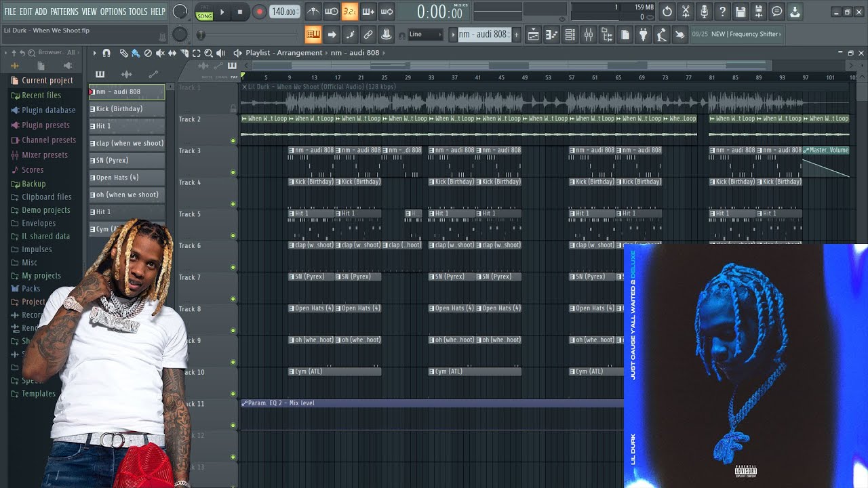Click the master pitch knob below volume
Viewport: 868px width, 488px height.
(x=180, y=35)
